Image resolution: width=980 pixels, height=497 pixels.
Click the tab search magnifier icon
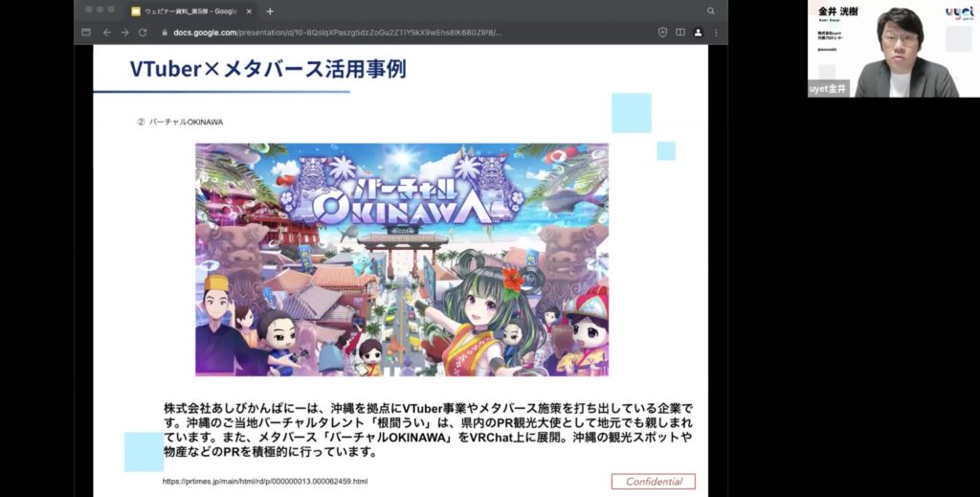(x=711, y=11)
